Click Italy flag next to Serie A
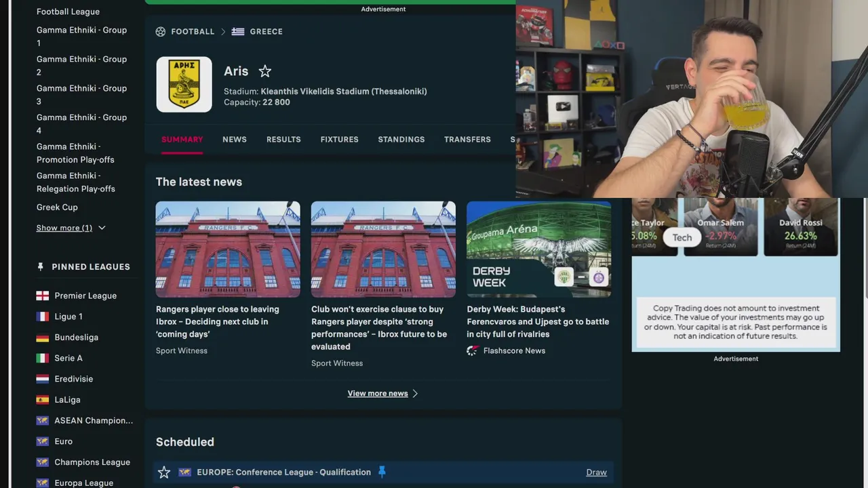 click(x=43, y=358)
